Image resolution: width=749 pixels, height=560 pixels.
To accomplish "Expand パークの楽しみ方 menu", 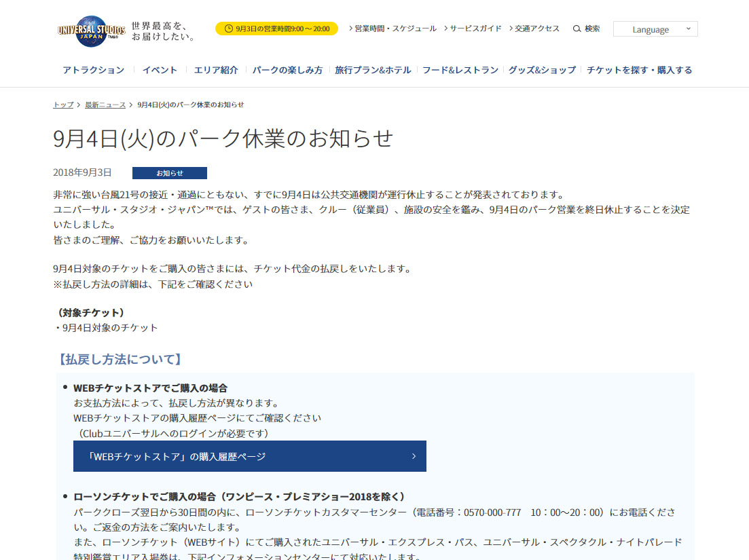I will tap(287, 70).
